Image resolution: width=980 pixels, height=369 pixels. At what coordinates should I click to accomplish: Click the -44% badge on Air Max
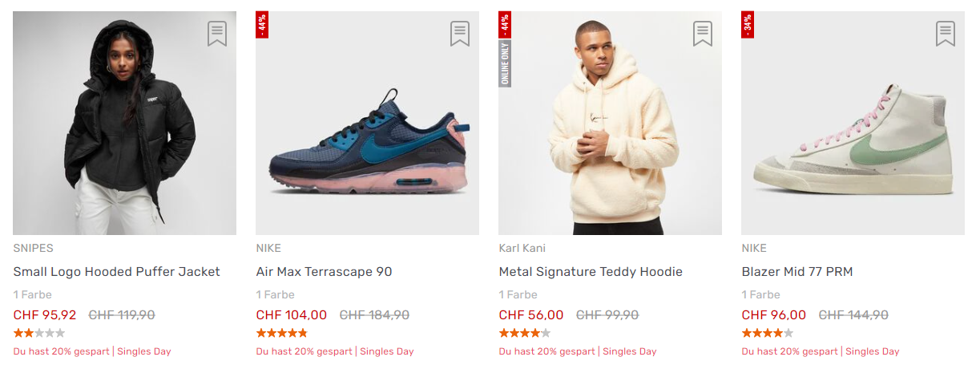tap(262, 25)
